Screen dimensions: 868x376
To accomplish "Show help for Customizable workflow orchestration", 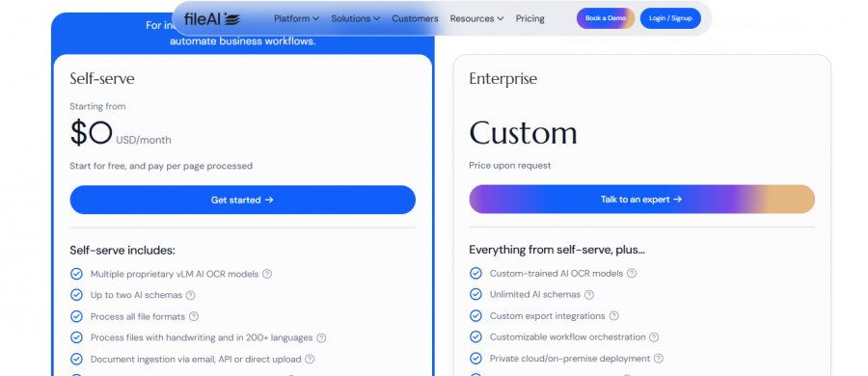I will (x=654, y=337).
